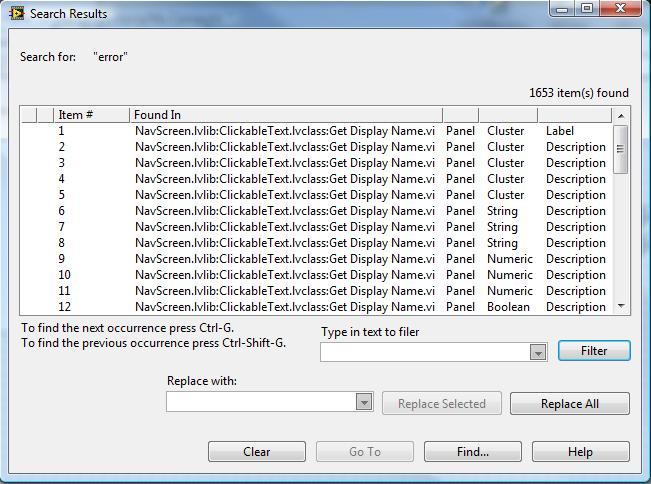This screenshot has width=651, height=484.
Task: Close the Search Results window
Action: coord(620,9)
